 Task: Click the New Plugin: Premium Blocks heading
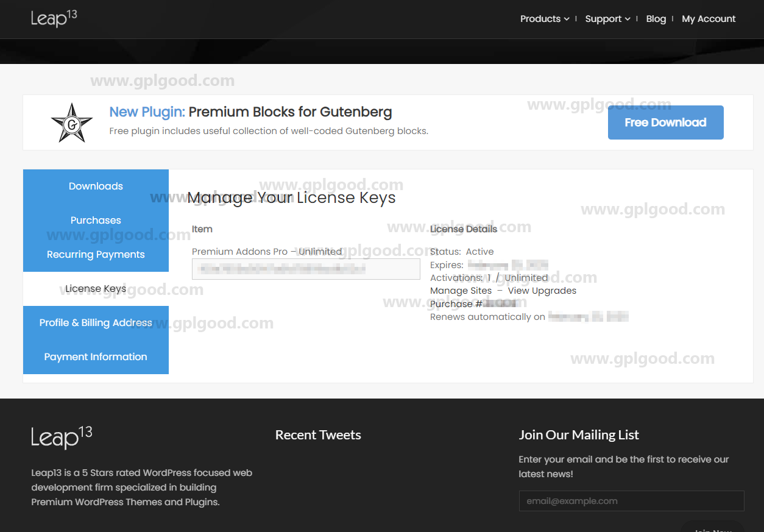coord(250,112)
